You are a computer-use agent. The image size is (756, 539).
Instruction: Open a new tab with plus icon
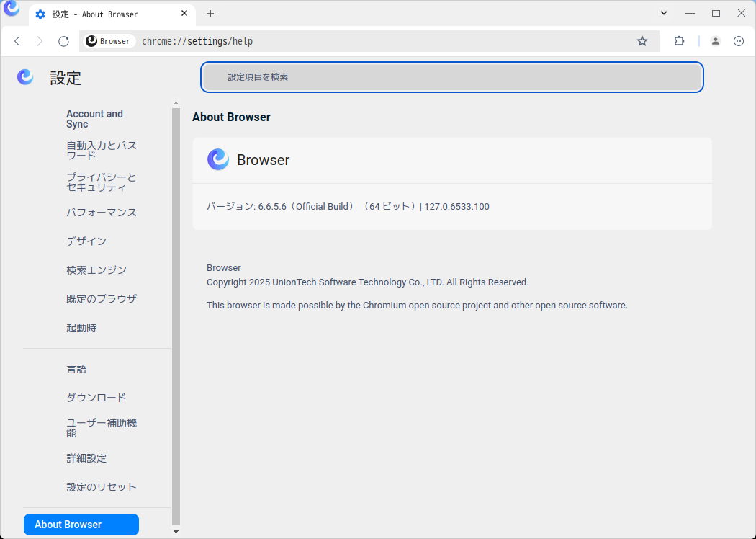[x=210, y=14]
